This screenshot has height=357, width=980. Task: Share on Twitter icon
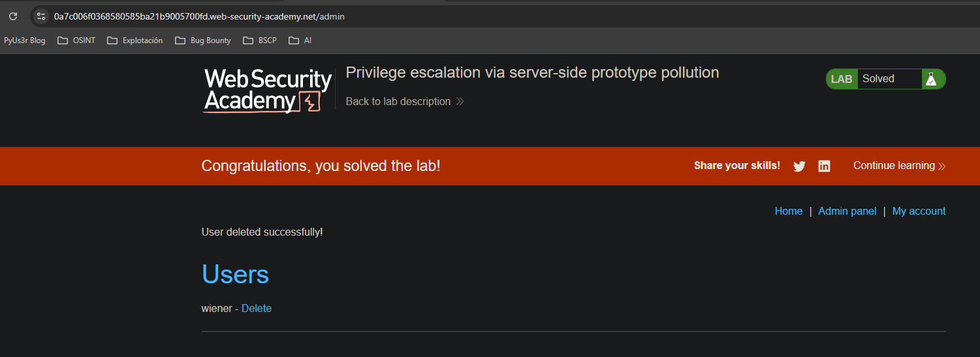point(799,166)
